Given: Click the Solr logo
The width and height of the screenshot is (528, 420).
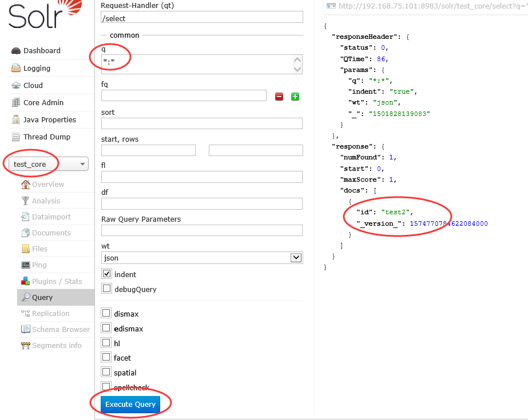Looking at the screenshot, I should point(45,14).
